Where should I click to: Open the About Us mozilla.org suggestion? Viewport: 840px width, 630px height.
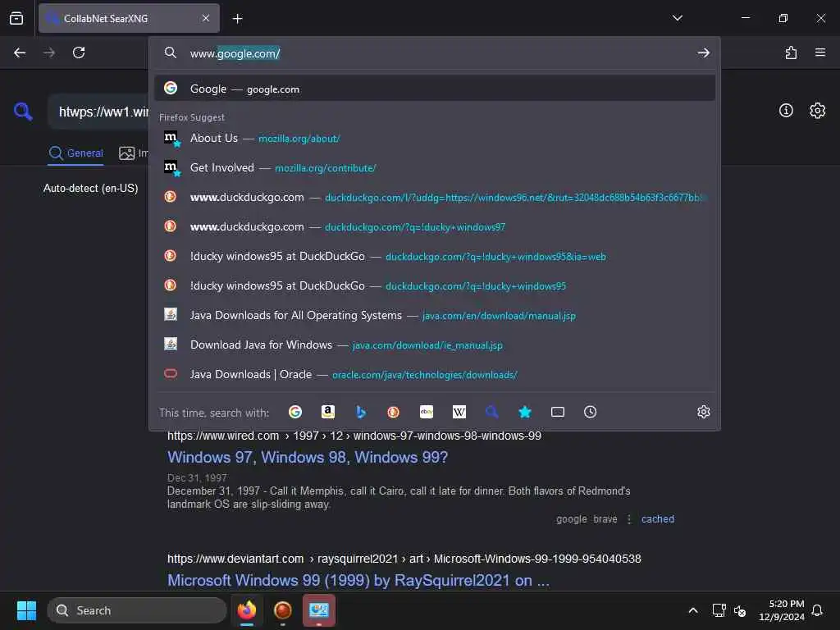[435, 138]
